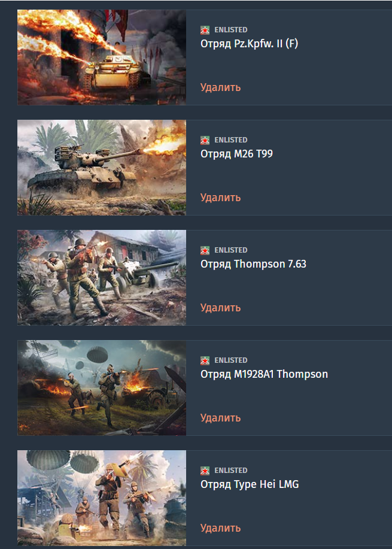Remove Отряд Pz.Kpfw. II (F) with Удалить
The width and height of the screenshot is (392, 549).
tap(220, 87)
